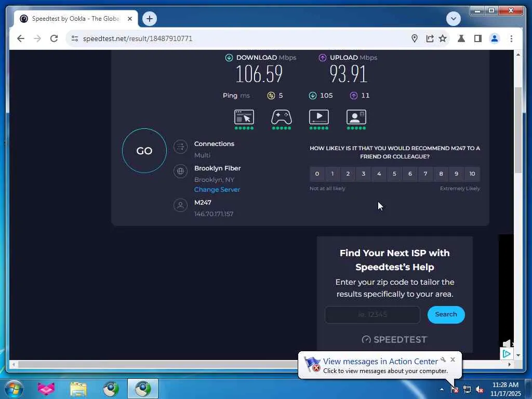Open site information icon in address bar
Image resolution: width=532 pixels, height=399 pixels.
(75, 38)
